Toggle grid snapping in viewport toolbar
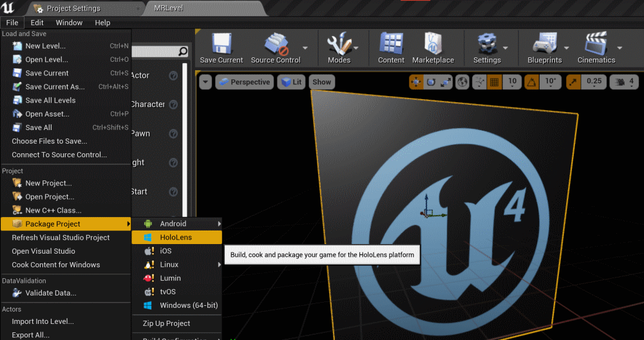The height and width of the screenshot is (340, 644). 495,82
